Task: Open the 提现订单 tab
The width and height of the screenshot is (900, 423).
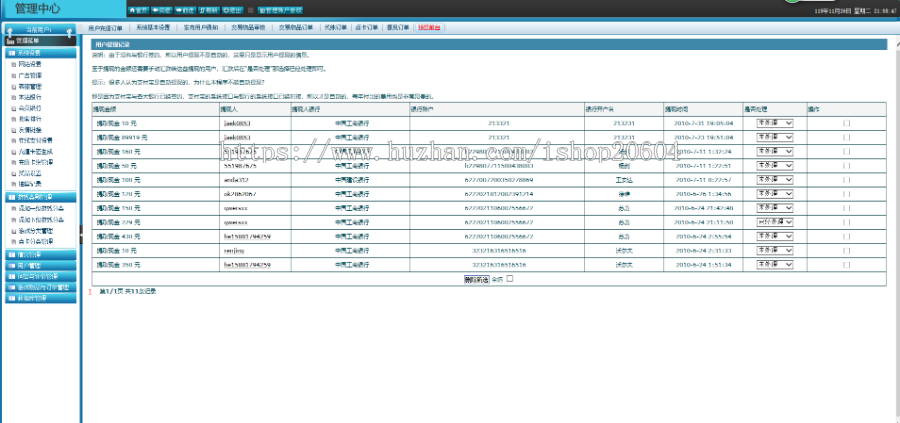Action: (397, 28)
